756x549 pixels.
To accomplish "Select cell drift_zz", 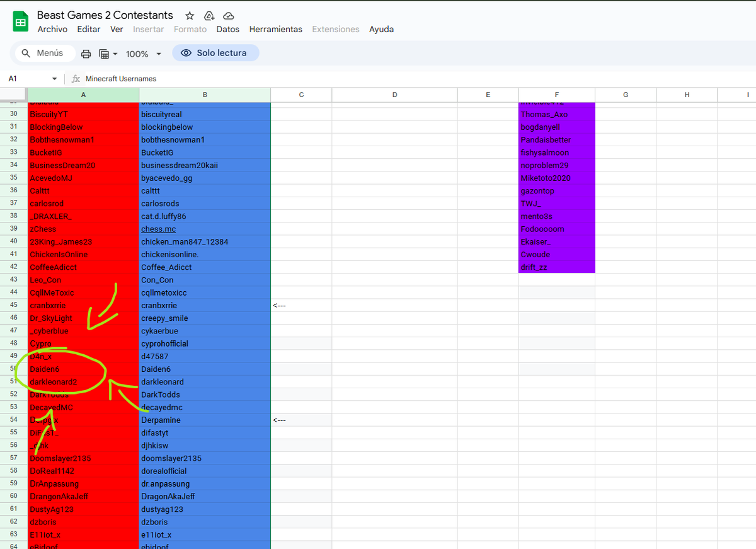I will tap(557, 267).
